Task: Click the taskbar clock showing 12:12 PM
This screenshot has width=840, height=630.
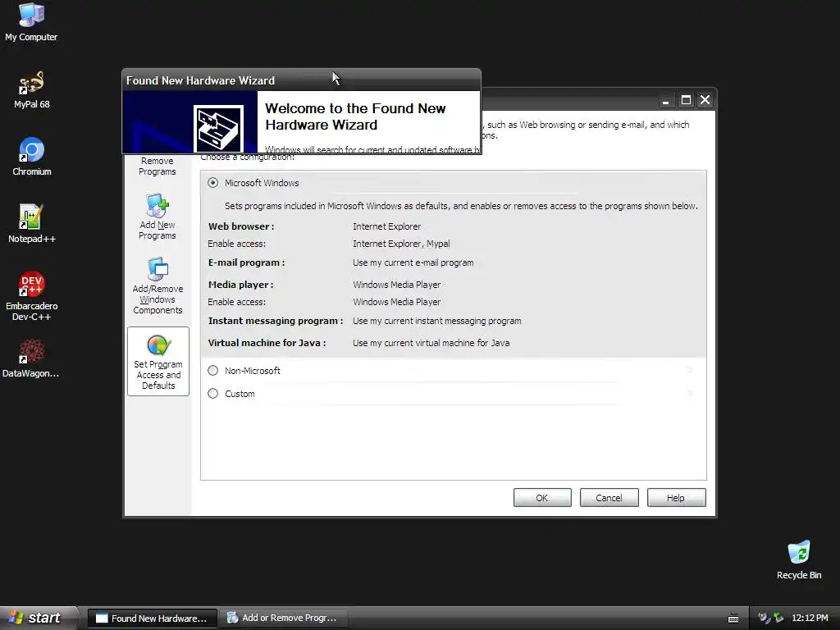Action: [810, 618]
